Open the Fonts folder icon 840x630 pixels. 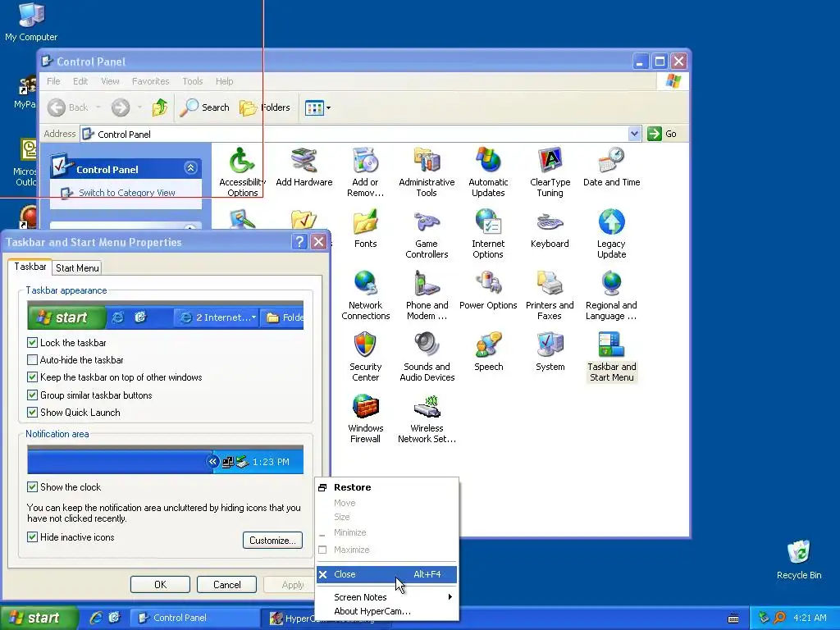click(x=365, y=229)
